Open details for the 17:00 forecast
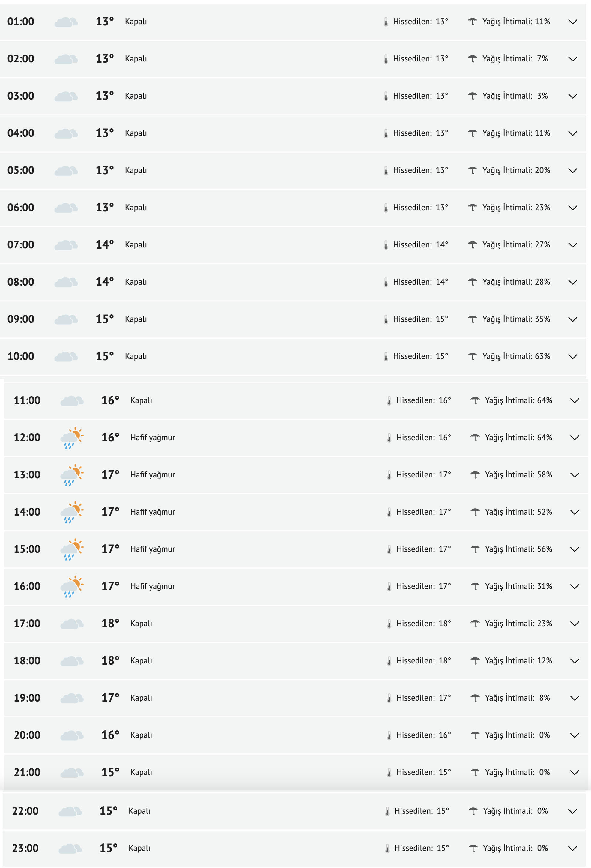This screenshot has height=868, width=591. tap(575, 624)
